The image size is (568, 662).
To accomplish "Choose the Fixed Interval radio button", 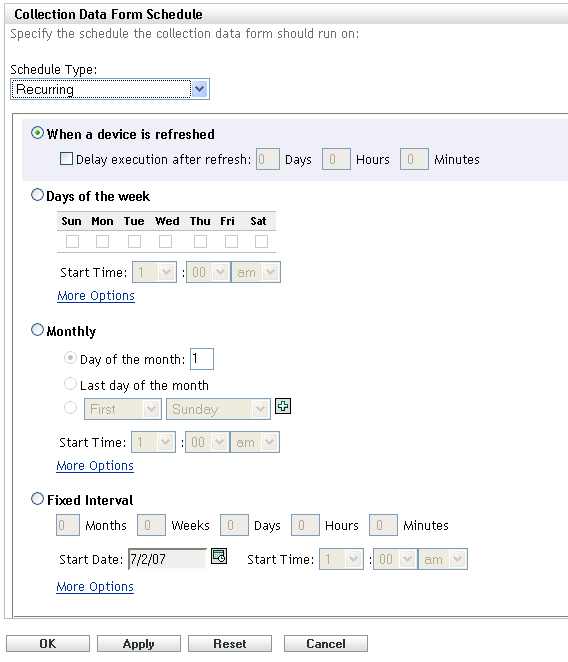I will (37, 499).
